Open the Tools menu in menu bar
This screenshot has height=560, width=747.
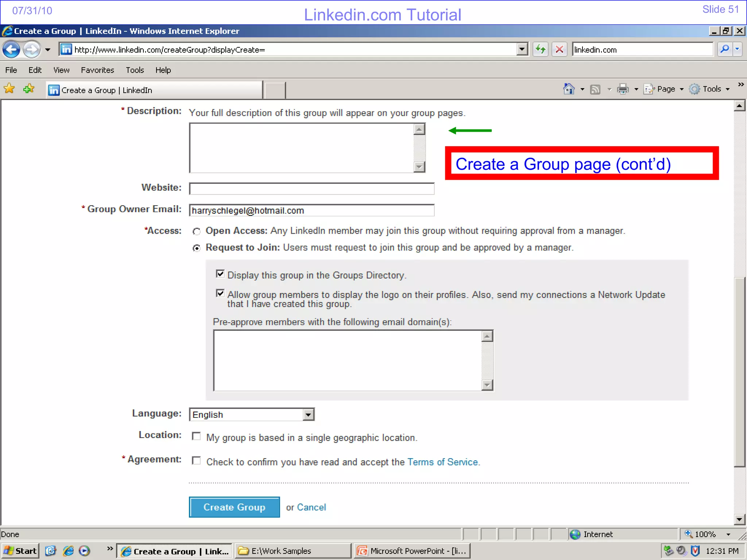tap(135, 70)
